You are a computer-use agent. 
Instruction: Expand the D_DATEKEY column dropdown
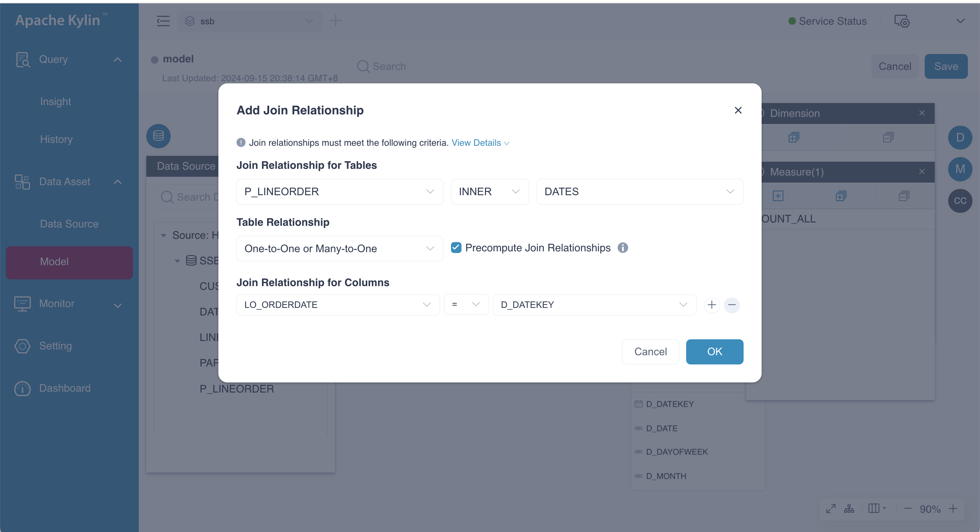594,305
